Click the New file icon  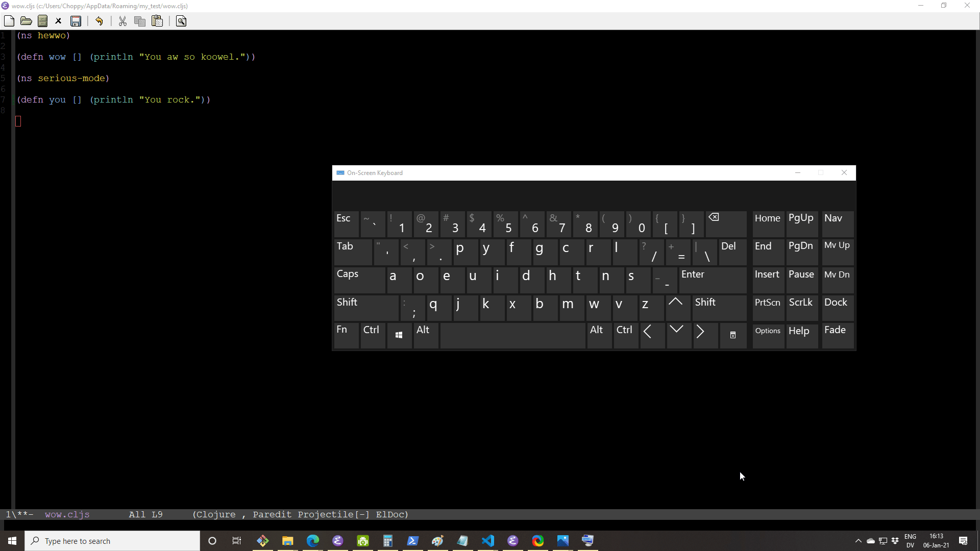9,21
